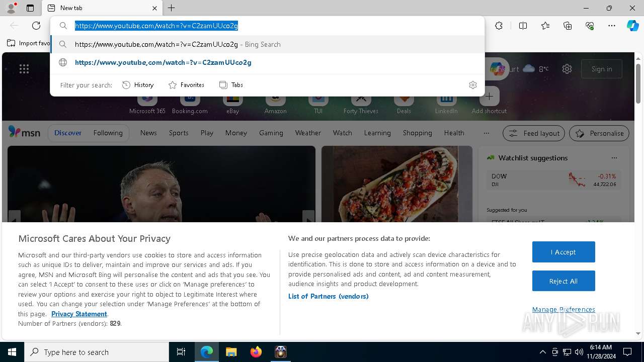Image resolution: width=644 pixels, height=362 pixels.
Task: Open the Windows Start menu
Action: click(x=12, y=352)
